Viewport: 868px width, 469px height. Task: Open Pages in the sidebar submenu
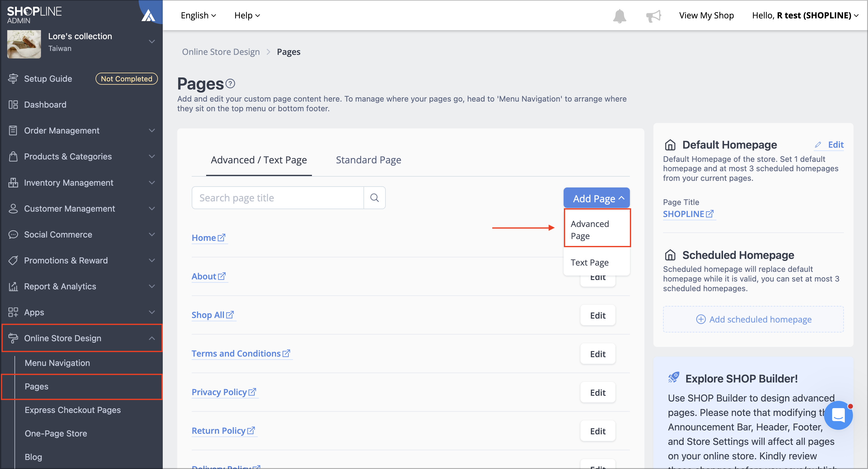pos(36,386)
